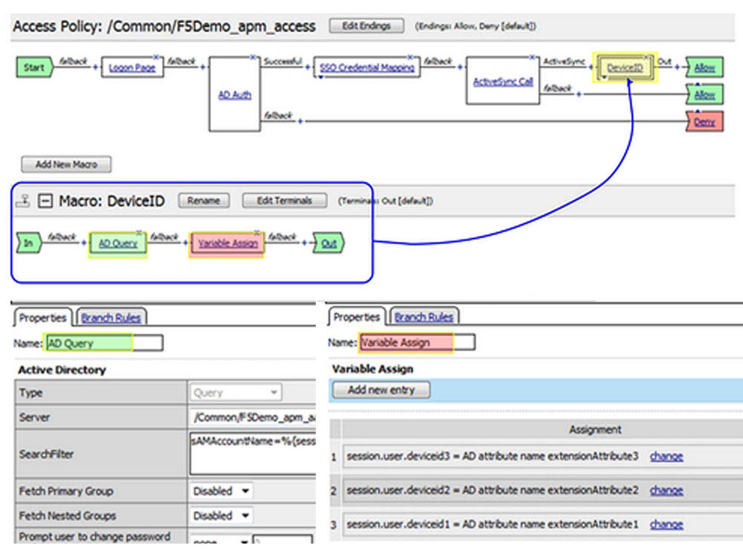Click the SearchFilter text field
The width and height of the screenshot is (743, 560).
[253, 454]
